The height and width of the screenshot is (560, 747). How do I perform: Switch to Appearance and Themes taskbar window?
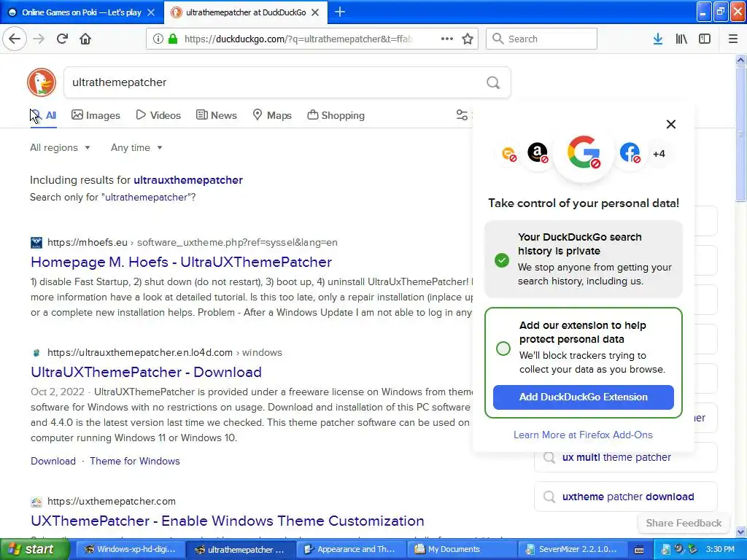pos(350,549)
